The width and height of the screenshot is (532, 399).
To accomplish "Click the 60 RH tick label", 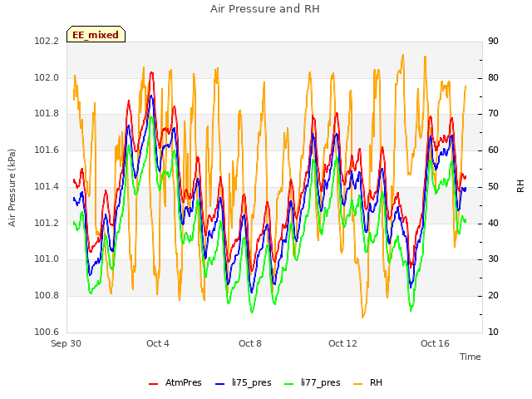I will 493,150.
